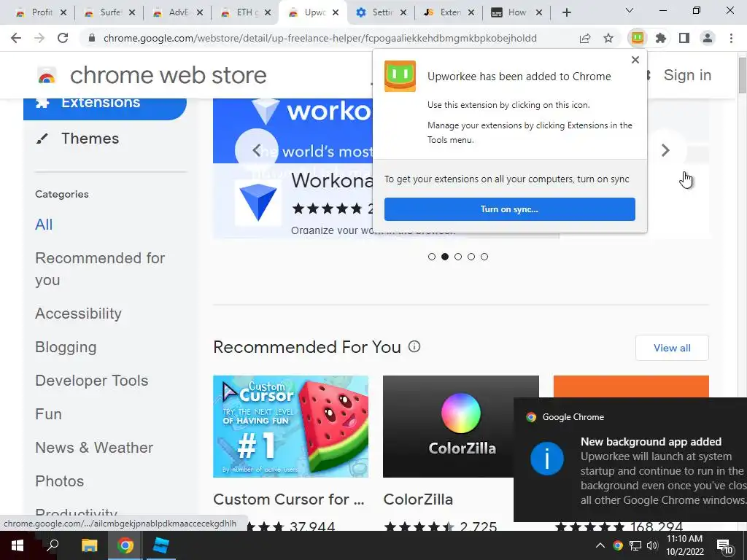Switch to the Settings tab
This screenshot has width=747, height=560.
[382, 12]
